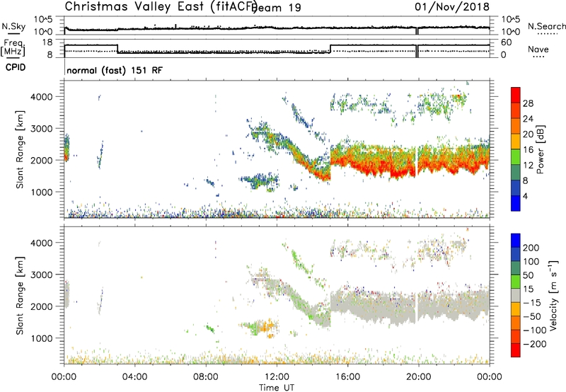This screenshot has width=566, height=392.
Task: Click the '60' tick on the Nave axis
Action: click(x=507, y=42)
